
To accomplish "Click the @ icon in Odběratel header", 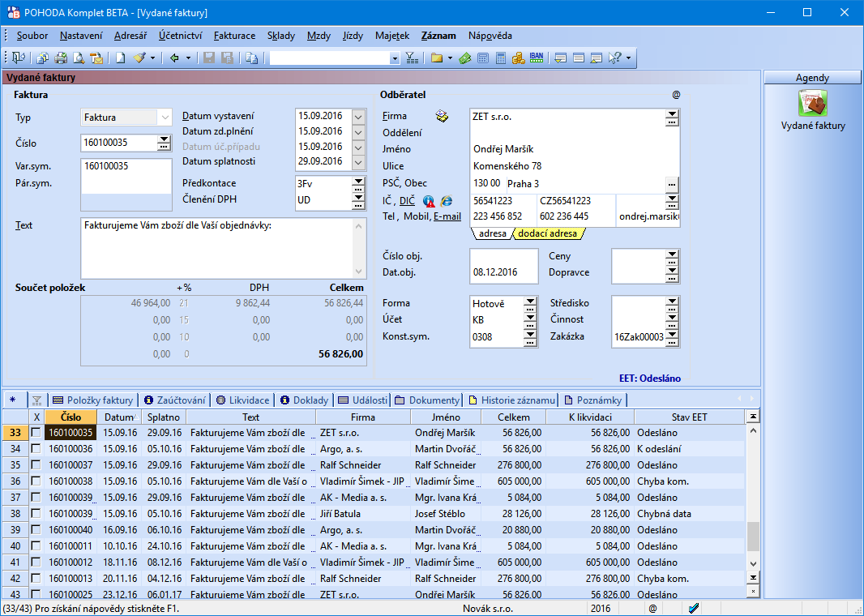I will 676,95.
